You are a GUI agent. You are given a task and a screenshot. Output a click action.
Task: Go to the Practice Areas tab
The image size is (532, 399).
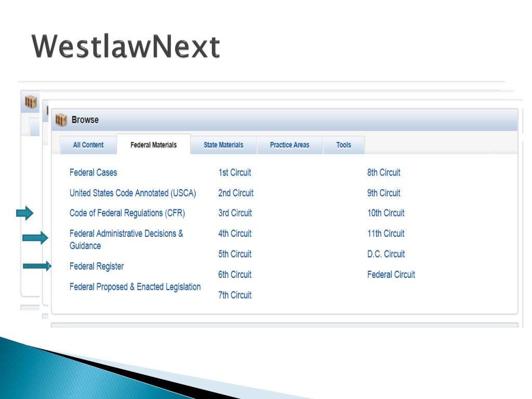[x=289, y=145]
